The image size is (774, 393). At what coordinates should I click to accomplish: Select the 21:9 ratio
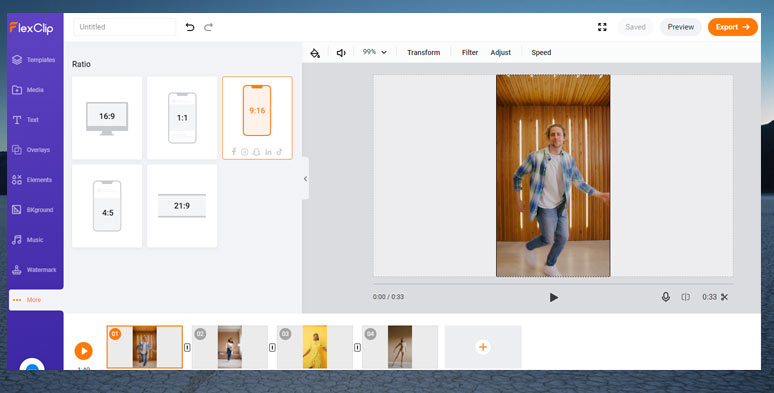[182, 206]
